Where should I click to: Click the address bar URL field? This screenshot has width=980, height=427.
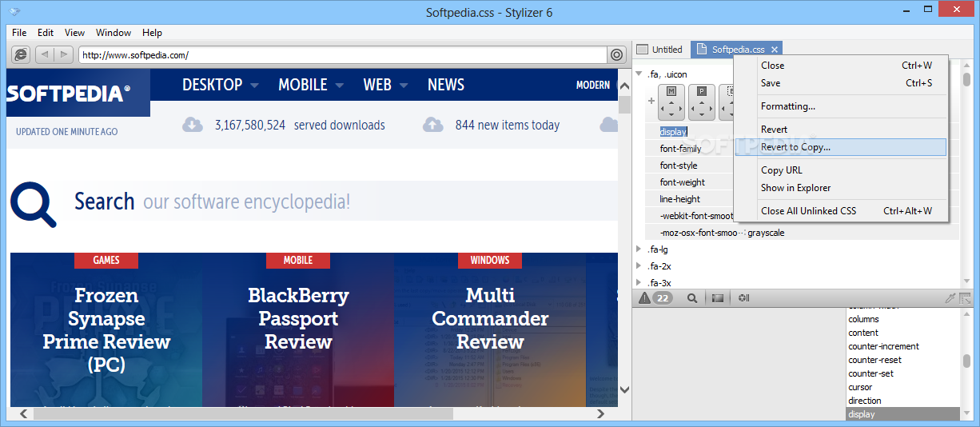(x=342, y=55)
